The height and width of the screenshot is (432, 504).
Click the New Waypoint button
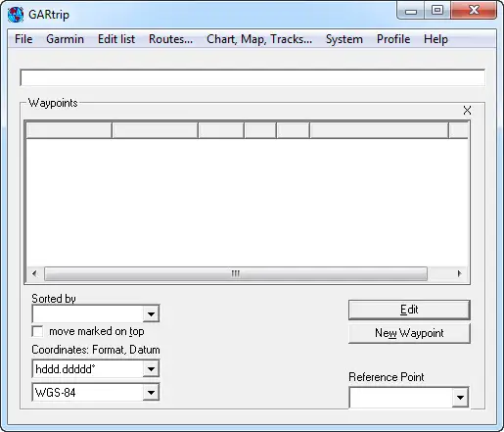(409, 333)
